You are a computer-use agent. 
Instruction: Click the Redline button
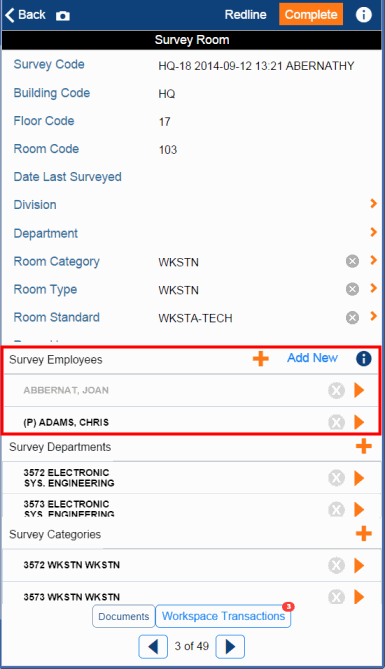click(245, 15)
